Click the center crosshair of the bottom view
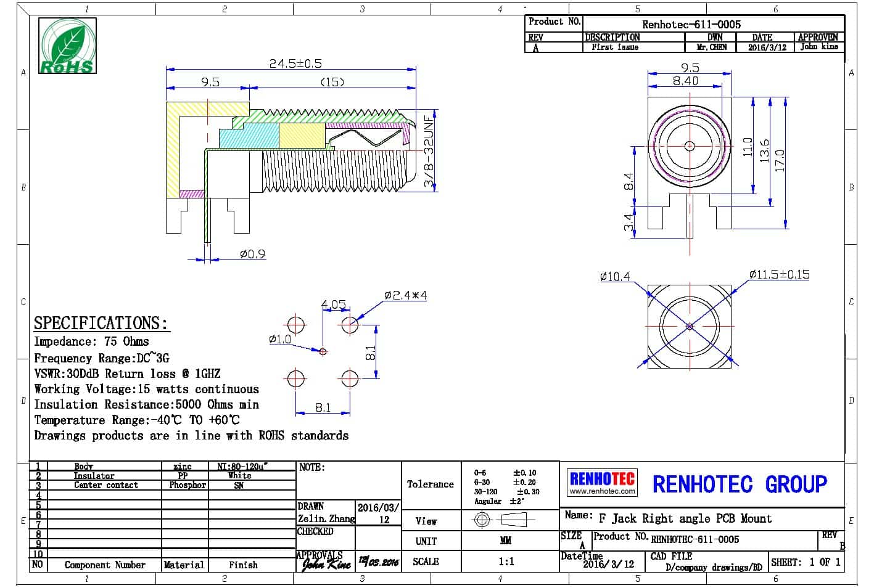Image resolution: width=874 pixels, height=588 pixels. 690,326
